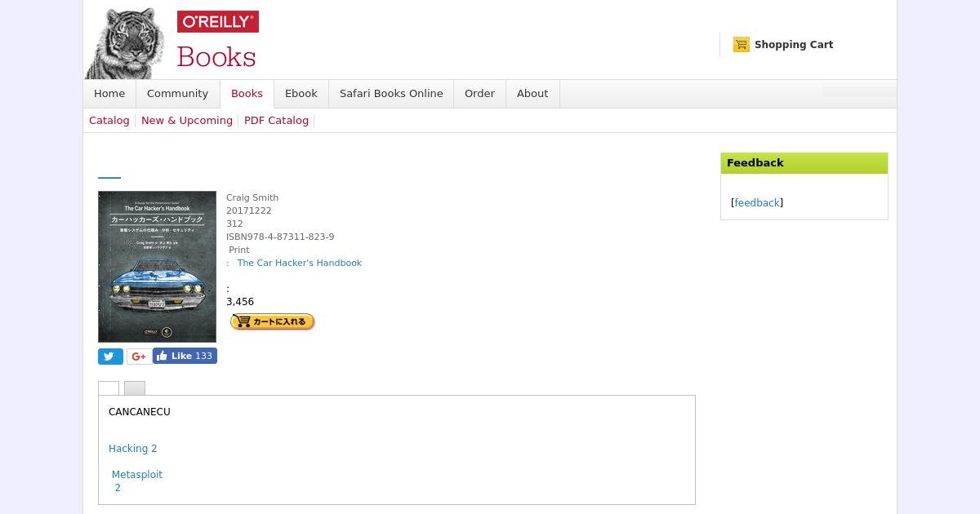Image resolution: width=980 pixels, height=514 pixels.
Task: Open the Car Hacker's Handbook cover thumbnail
Action: [157, 267]
